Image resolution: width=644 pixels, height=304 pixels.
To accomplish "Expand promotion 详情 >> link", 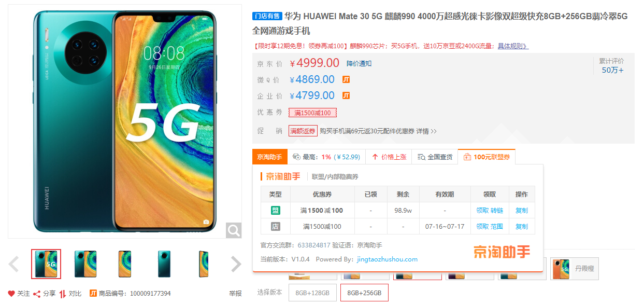I will coord(426,131).
